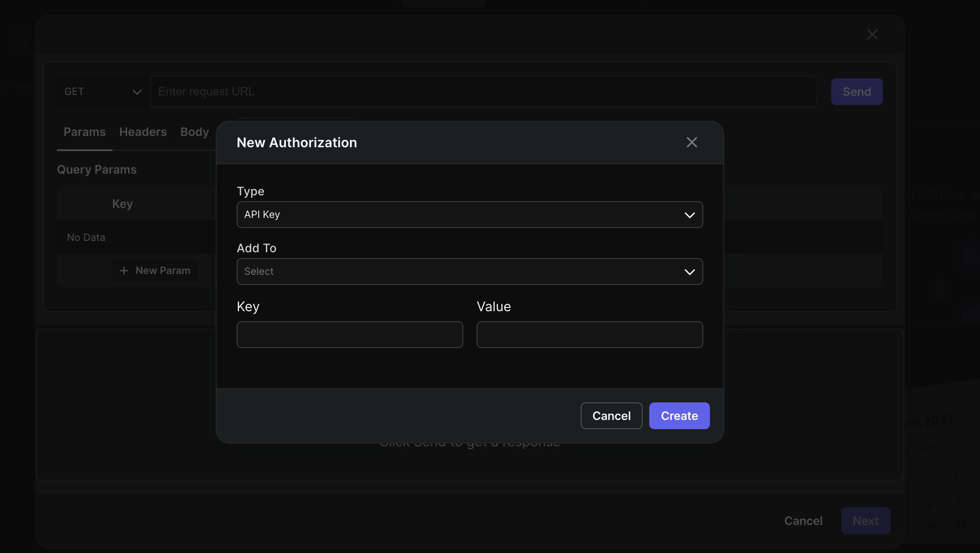980x553 pixels.
Task: Click the Query Params heading
Action: tap(97, 169)
